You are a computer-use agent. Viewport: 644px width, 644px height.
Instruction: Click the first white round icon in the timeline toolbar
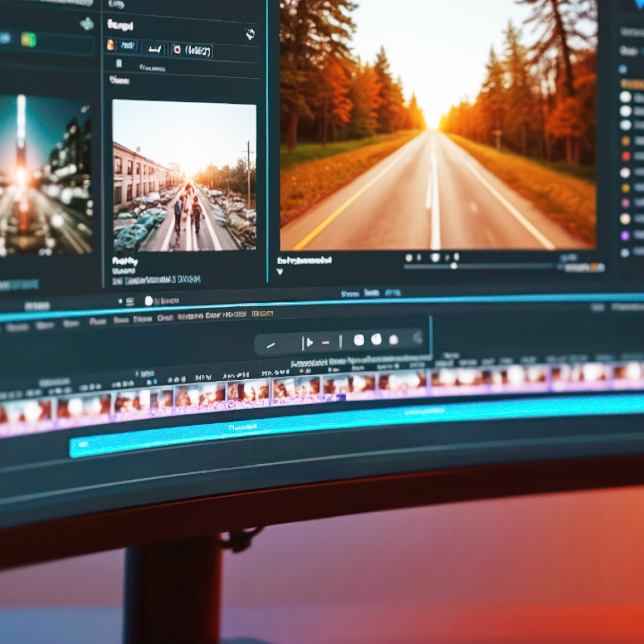(x=358, y=340)
